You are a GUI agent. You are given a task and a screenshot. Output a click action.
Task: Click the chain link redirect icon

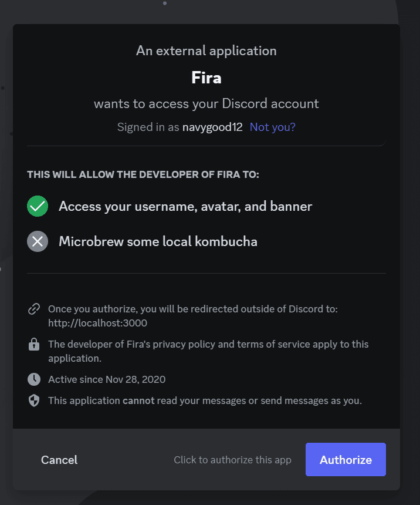pyautogui.click(x=34, y=309)
